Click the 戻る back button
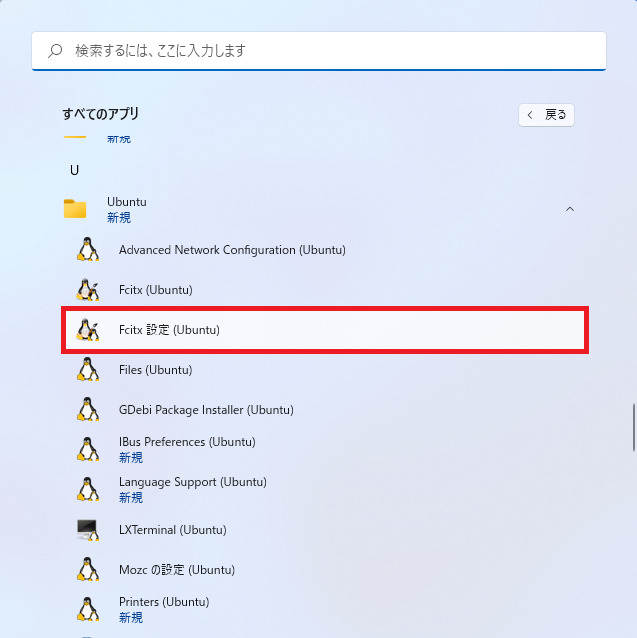The width and height of the screenshot is (637, 638). pyautogui.click(x=546, y=115)
